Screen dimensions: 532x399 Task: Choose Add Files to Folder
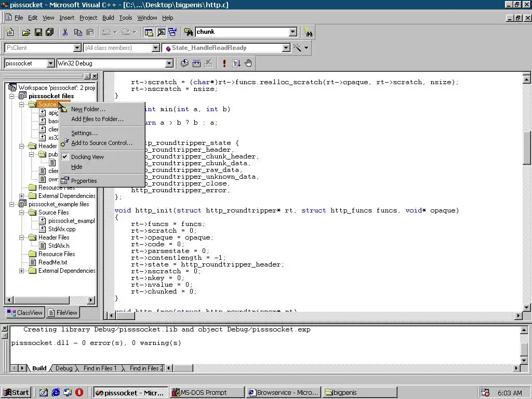[102, 119]
